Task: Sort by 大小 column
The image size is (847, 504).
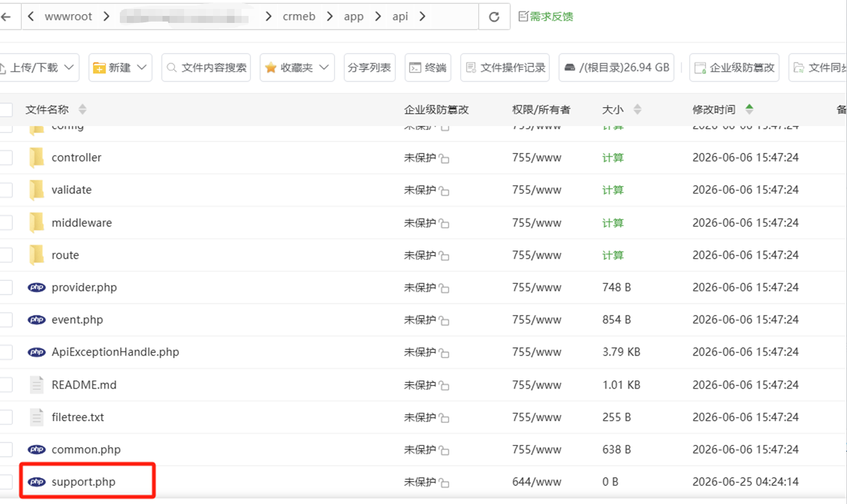Action: click(637, 110)
